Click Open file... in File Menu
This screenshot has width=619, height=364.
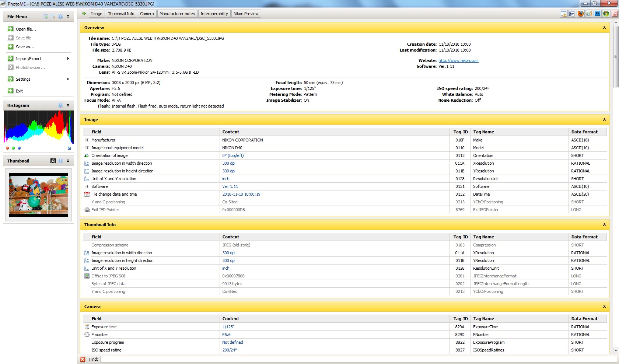(x=26, y=29)
